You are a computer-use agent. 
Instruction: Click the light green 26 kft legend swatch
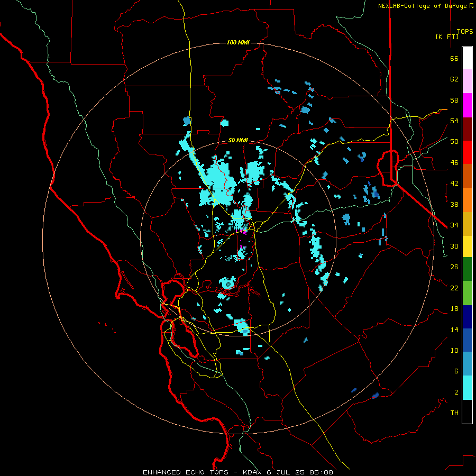pyautogui.click(x=467, y=292)
